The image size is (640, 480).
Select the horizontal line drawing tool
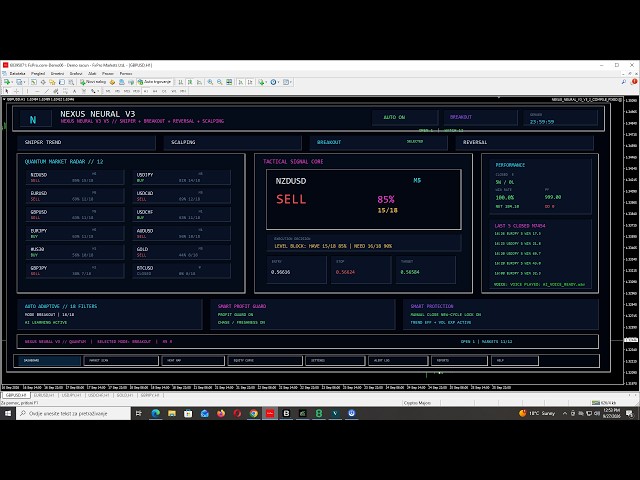[x=37, y=91]
